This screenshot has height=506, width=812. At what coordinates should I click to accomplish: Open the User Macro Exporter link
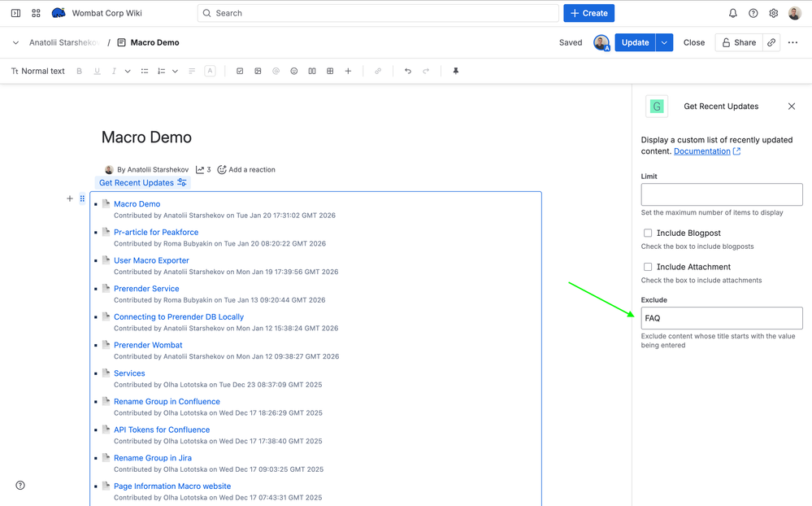click(x=151, y=260)
